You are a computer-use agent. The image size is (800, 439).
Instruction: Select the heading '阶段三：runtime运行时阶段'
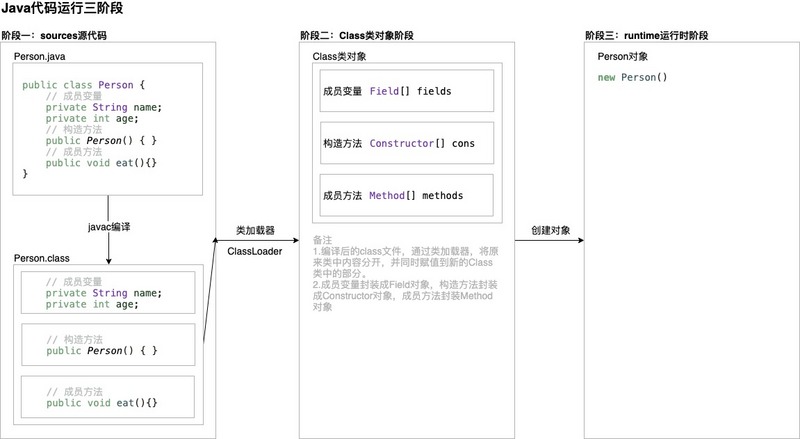tap(646, 35)
